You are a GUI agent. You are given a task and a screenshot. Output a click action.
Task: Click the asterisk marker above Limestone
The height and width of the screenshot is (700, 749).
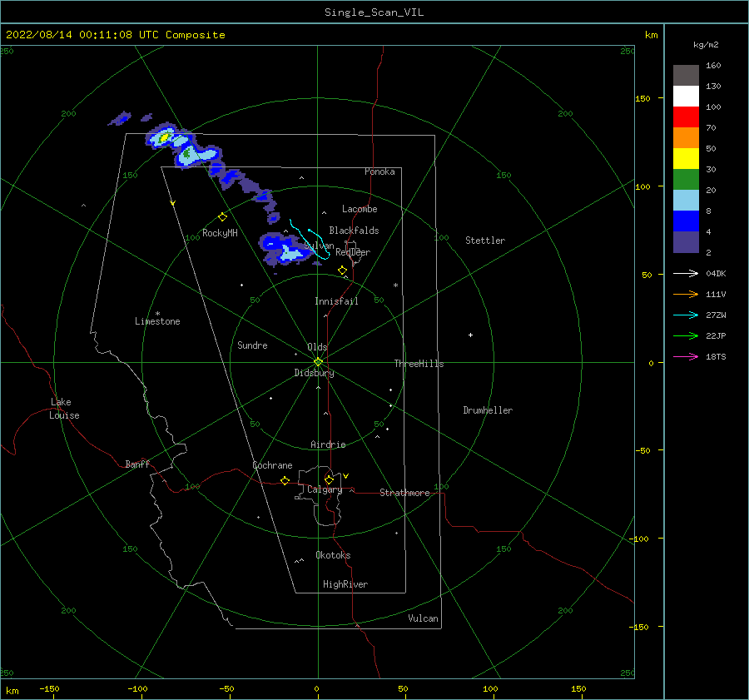tap(157, 314)
